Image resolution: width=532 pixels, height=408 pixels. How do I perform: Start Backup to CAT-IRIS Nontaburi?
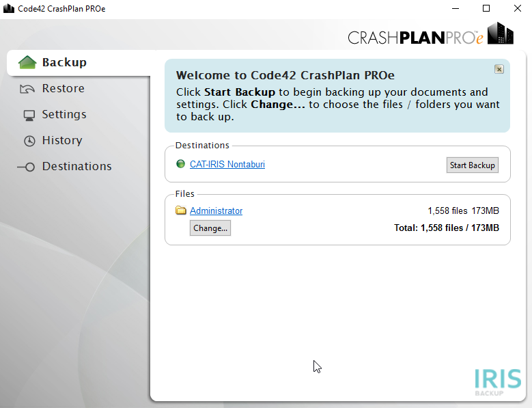[473, 165]
